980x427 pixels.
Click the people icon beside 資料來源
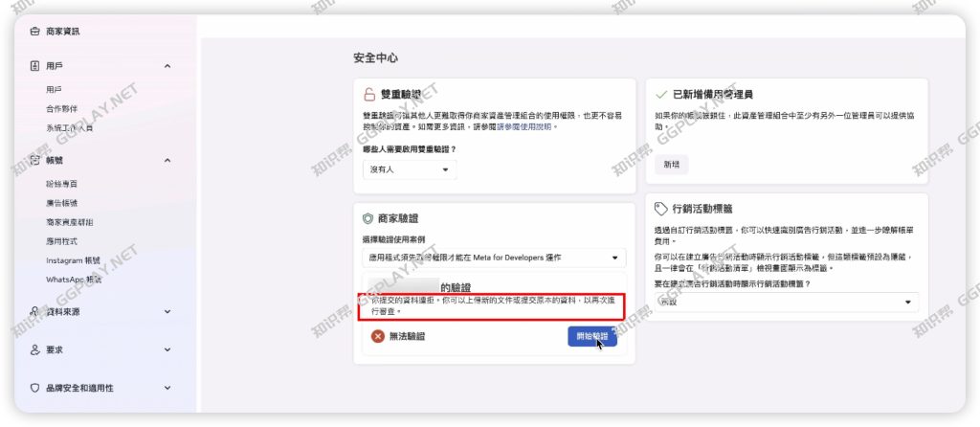tap(35, 311)
